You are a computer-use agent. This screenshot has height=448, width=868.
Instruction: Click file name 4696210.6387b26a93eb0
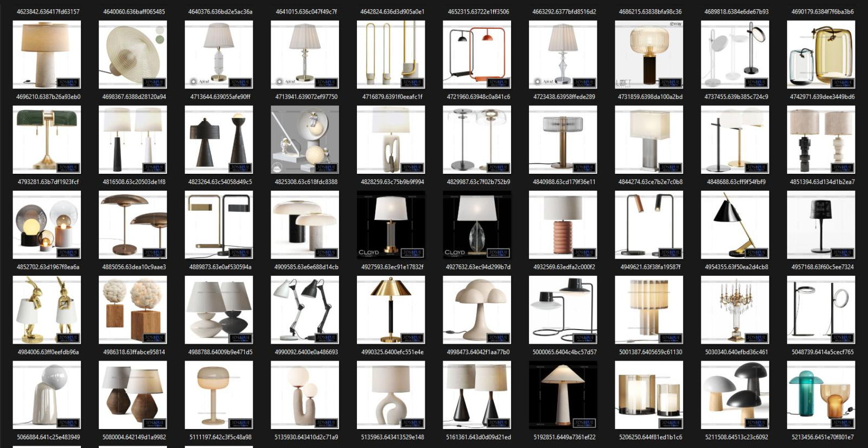48,97
